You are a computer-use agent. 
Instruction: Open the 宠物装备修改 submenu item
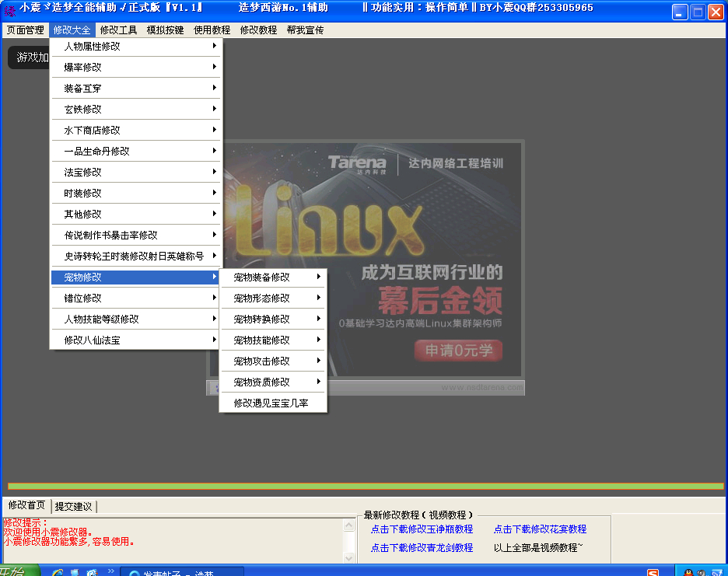[x=273, y=277]
